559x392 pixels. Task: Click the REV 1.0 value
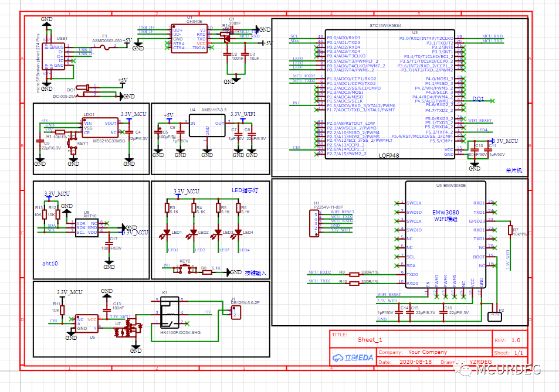516,340
